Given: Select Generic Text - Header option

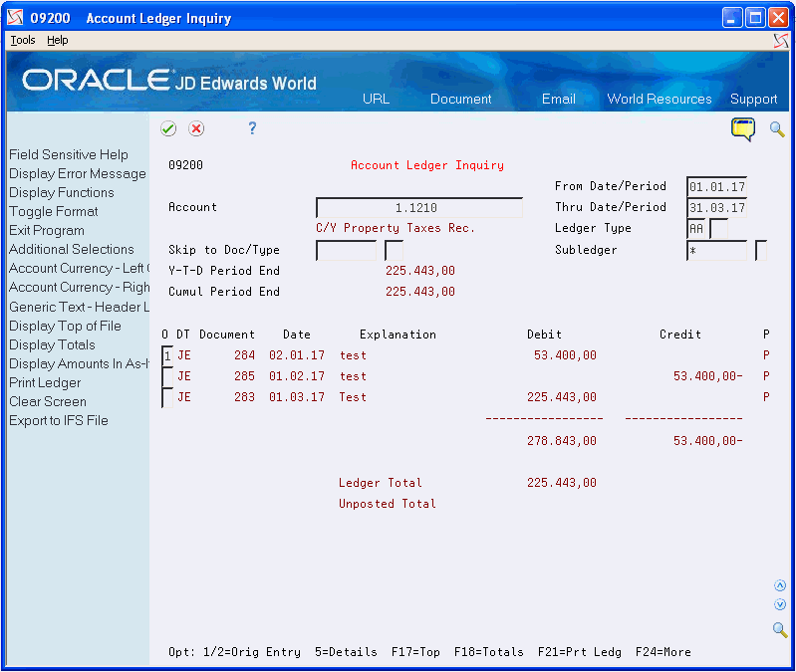Looking at the screenshot, I should pyautogui.click(x=79, y=307).
